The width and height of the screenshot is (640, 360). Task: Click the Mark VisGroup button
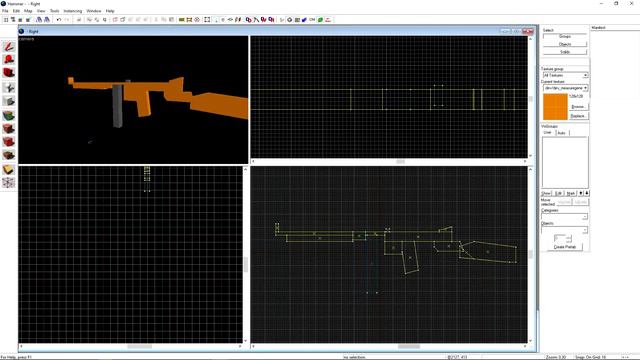pyautogui.click(x=571, y=193)
